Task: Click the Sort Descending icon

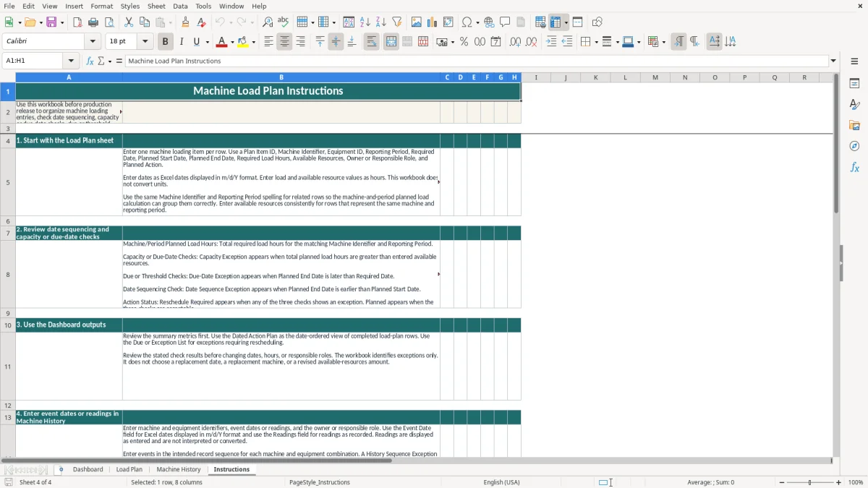Action: coord(381,22)
